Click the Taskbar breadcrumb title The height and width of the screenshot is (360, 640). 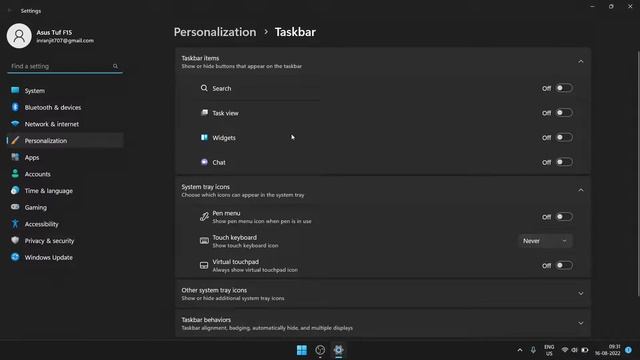click(295, 32)
